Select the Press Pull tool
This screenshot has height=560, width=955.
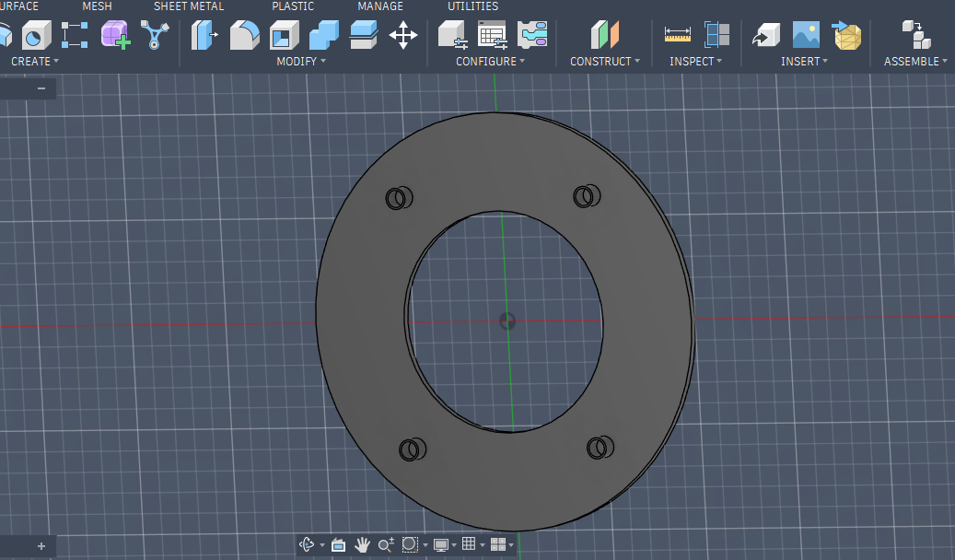coord(204,35)
